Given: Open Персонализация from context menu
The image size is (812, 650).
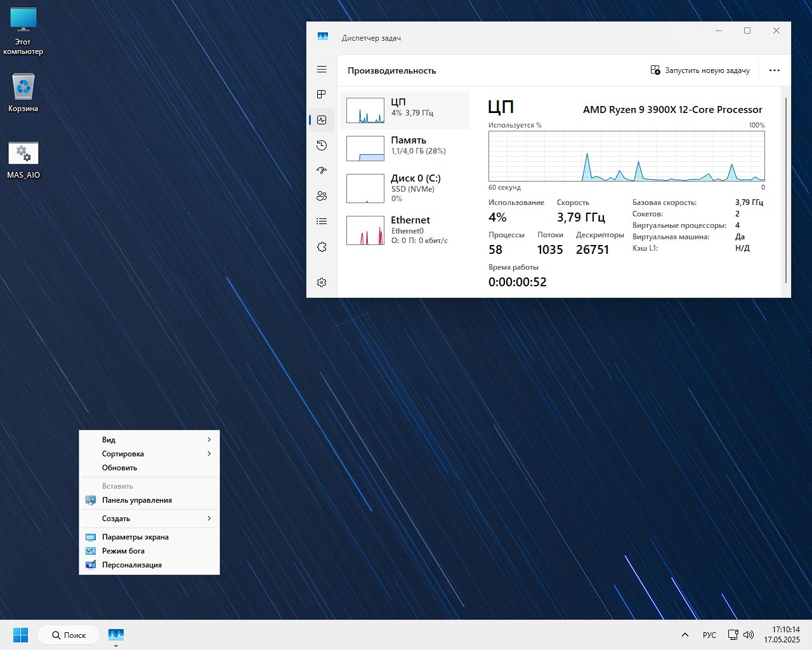Looking at the screenshot, I should [x=149, y=565].
